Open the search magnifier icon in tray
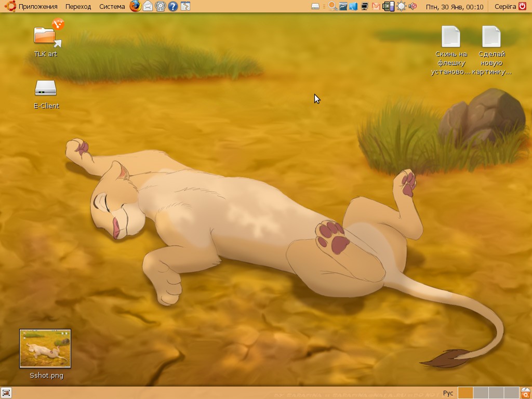Viewport: 532px width, 399px height. coord(332,6)
